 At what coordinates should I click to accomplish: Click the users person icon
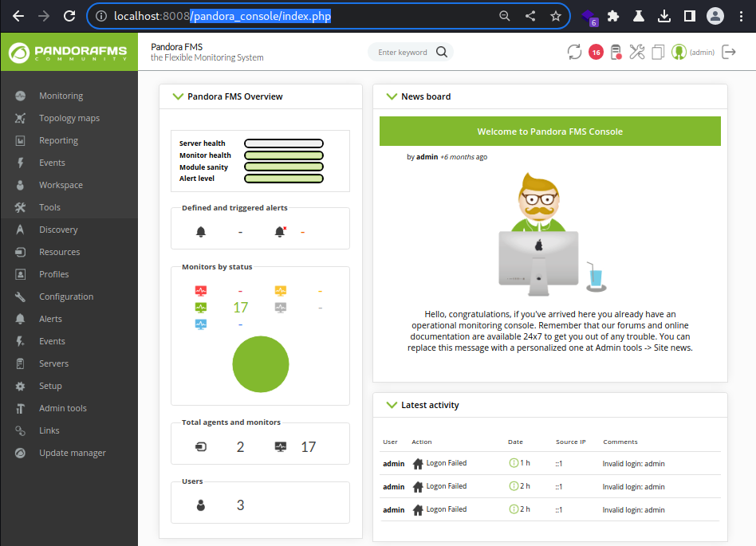coord(201,505)
